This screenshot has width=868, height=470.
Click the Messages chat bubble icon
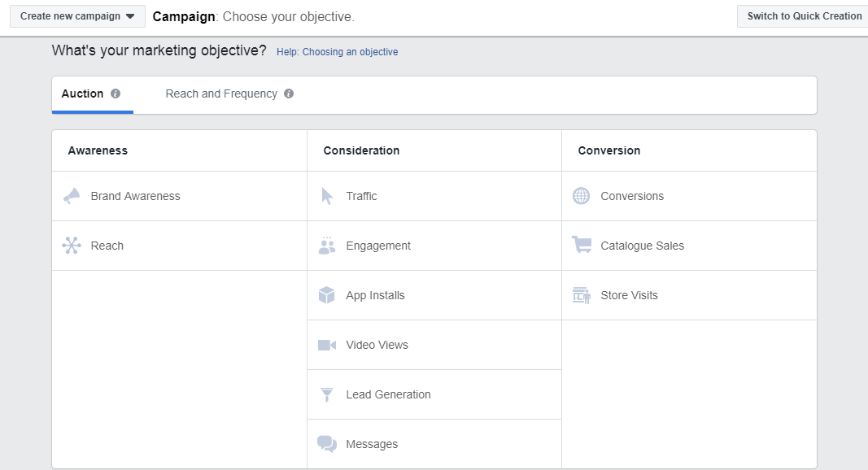(326, 444)
